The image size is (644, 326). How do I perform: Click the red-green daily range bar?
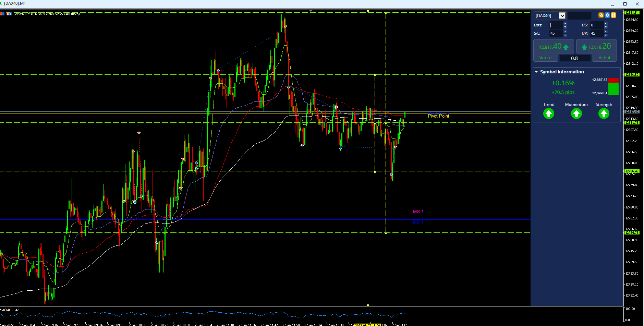pos(613,86)
